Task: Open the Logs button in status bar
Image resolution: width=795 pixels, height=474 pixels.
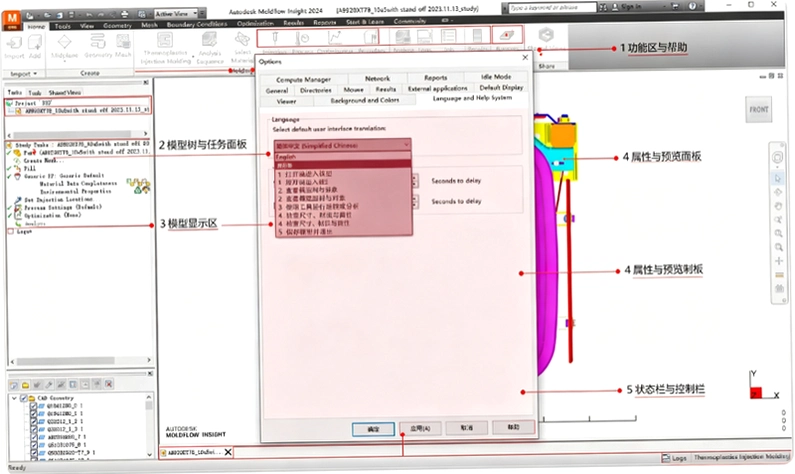Action: (674, 458)
